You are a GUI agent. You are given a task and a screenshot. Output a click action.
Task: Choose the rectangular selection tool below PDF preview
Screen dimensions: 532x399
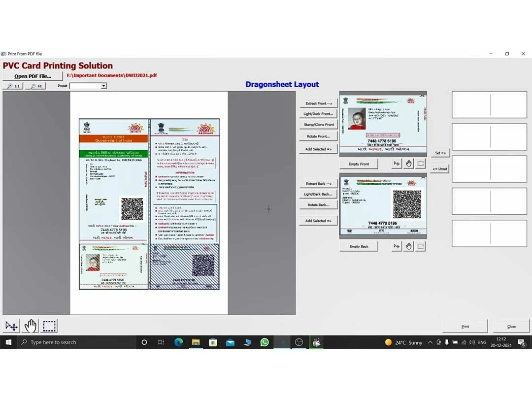click(x=49, y=326)
